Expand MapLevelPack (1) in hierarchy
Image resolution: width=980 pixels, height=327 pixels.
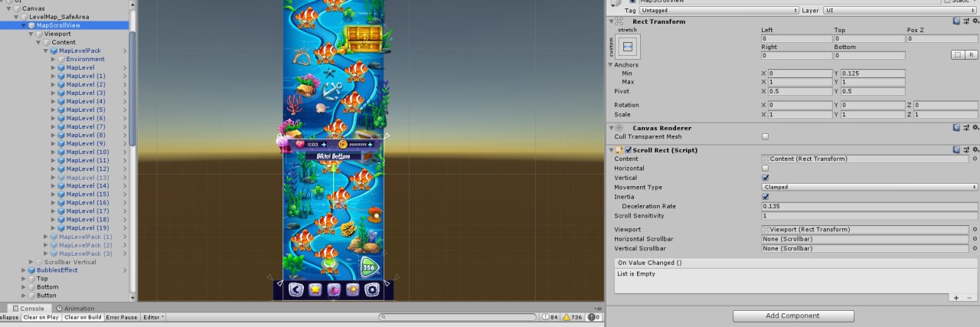point(46,237)
